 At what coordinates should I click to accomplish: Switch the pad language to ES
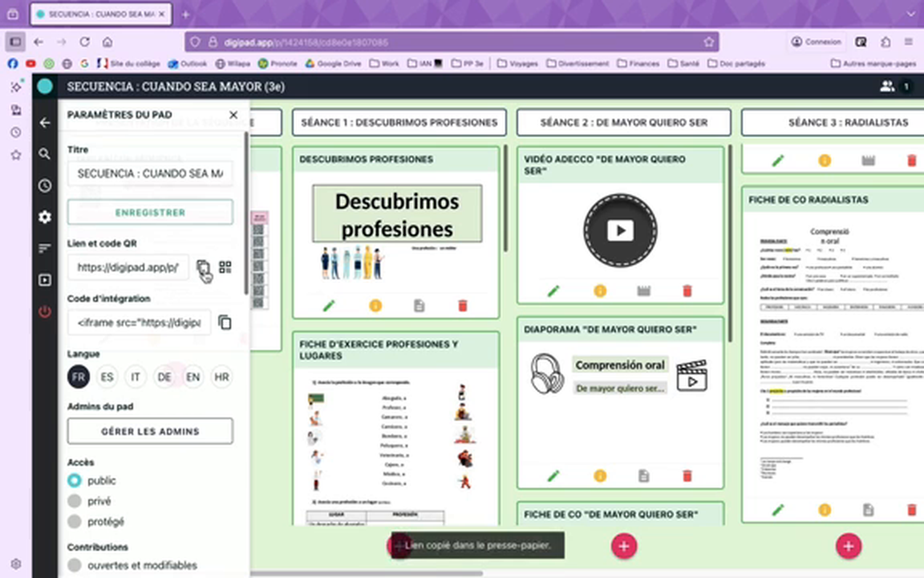(107, 377)
